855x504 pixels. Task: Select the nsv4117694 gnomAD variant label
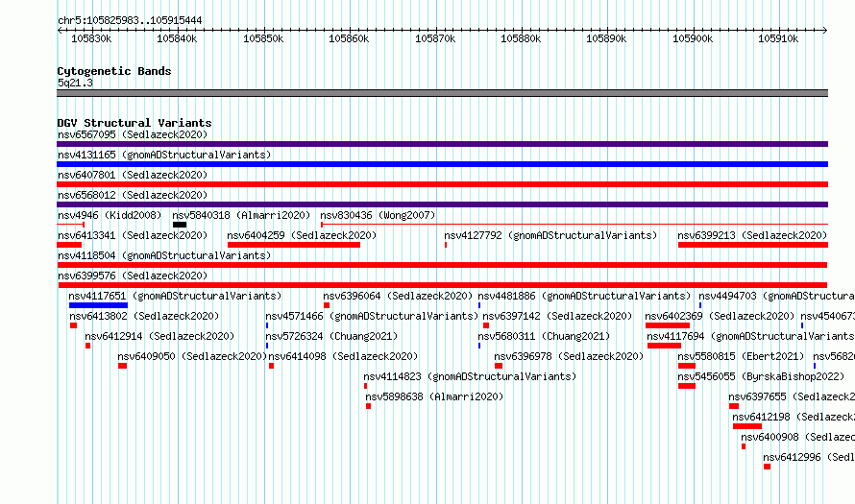pyautogui.click(x=751, y=336)
